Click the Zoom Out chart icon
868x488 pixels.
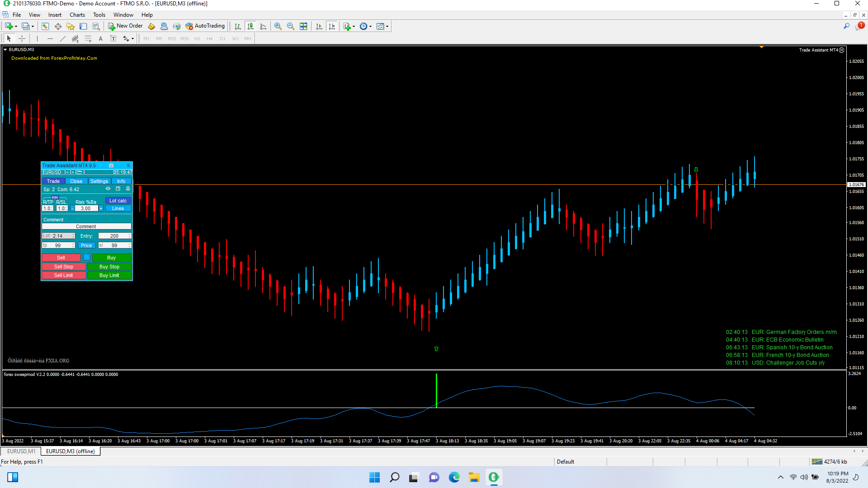(291, 26)
